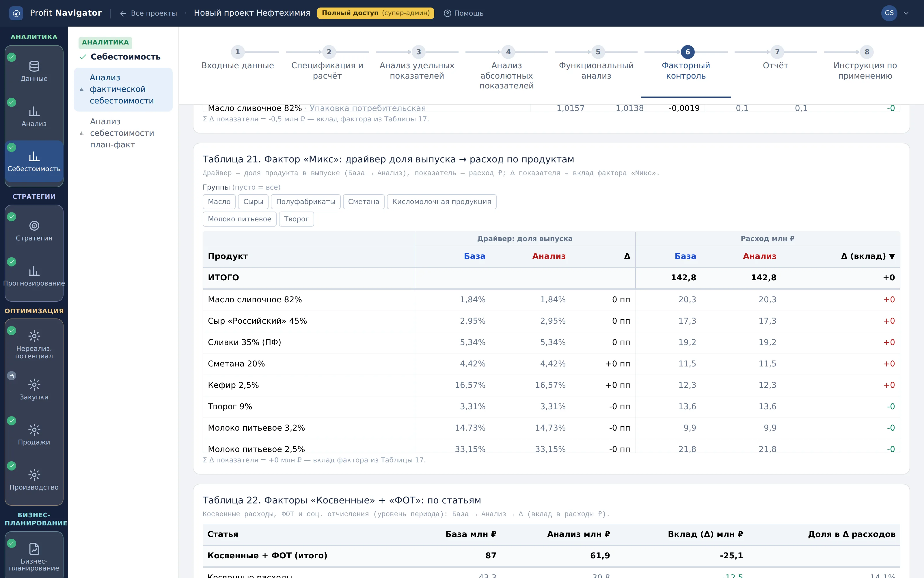Open the Прогнозирование chart icon

point(34,271)
